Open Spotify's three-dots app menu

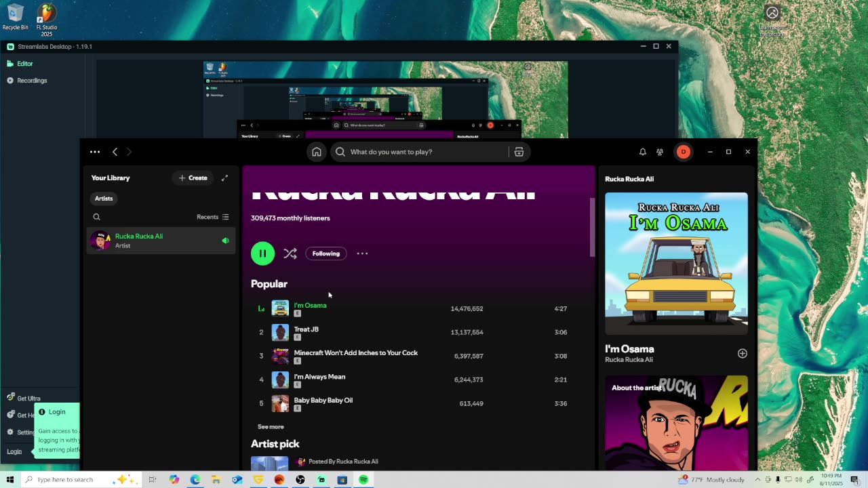coord(95,152)
